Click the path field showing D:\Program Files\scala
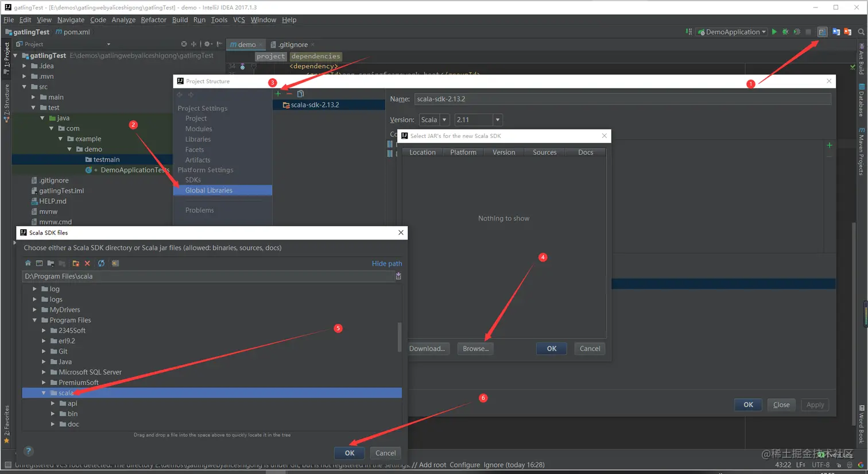 (208, 276)
